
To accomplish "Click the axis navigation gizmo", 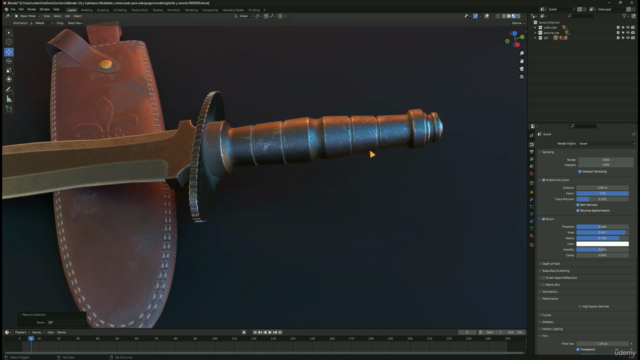I will coord(514,39).
